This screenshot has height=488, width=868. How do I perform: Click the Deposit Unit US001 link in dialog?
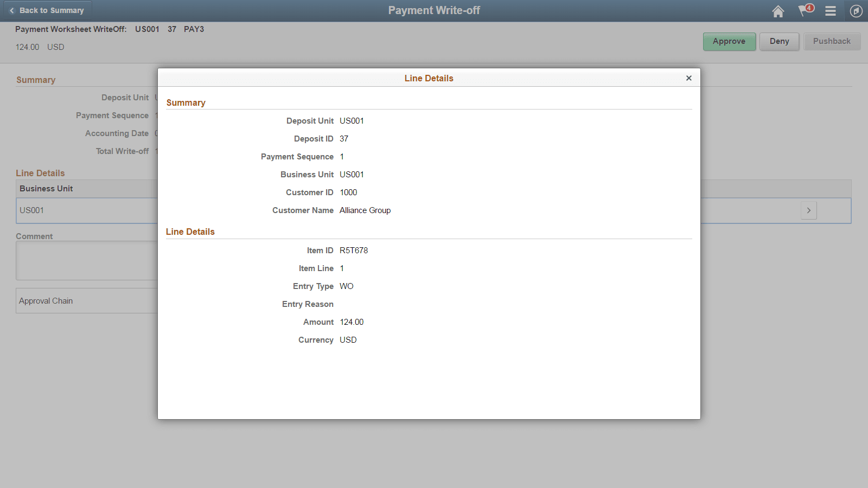[x=352, y=121]
